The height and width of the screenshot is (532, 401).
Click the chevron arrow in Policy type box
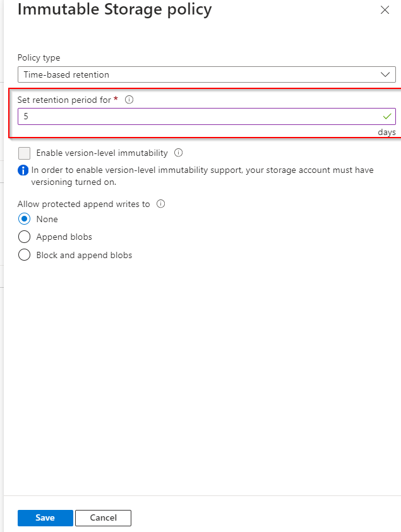click(x=386, y=74)
